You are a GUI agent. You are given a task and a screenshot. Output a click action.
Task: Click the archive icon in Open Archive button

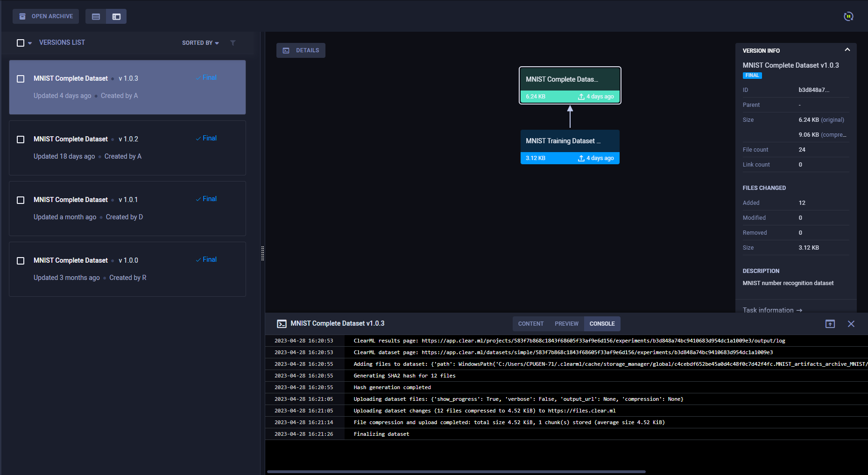click(22, 16)
